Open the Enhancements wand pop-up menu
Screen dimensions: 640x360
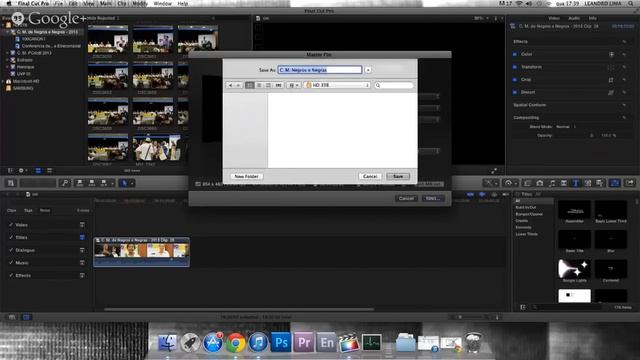pyautogui.click(x=490, y=183)
